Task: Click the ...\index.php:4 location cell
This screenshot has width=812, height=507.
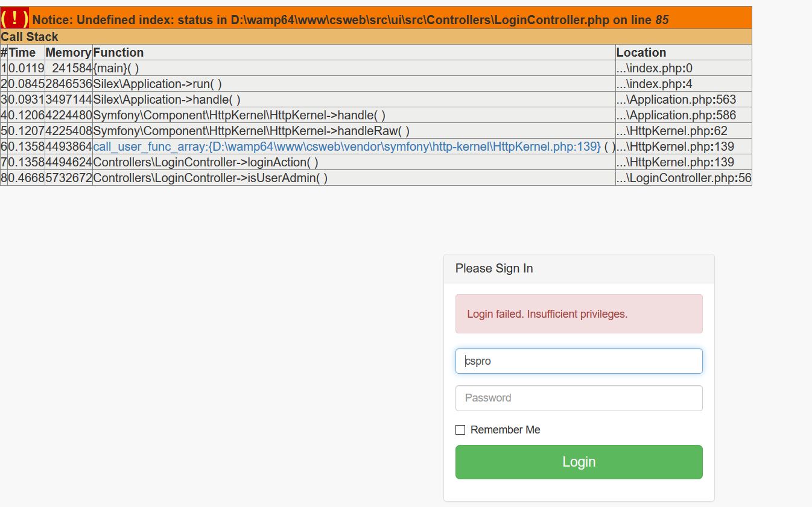Action: (x=684, y=84)
